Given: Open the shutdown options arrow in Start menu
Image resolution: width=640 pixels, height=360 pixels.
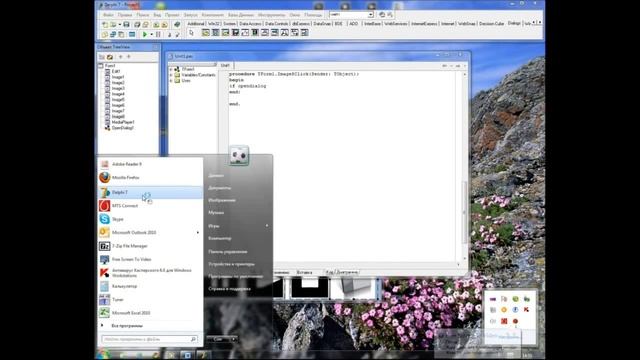Looking at the screenshot, I should [233, 339].
